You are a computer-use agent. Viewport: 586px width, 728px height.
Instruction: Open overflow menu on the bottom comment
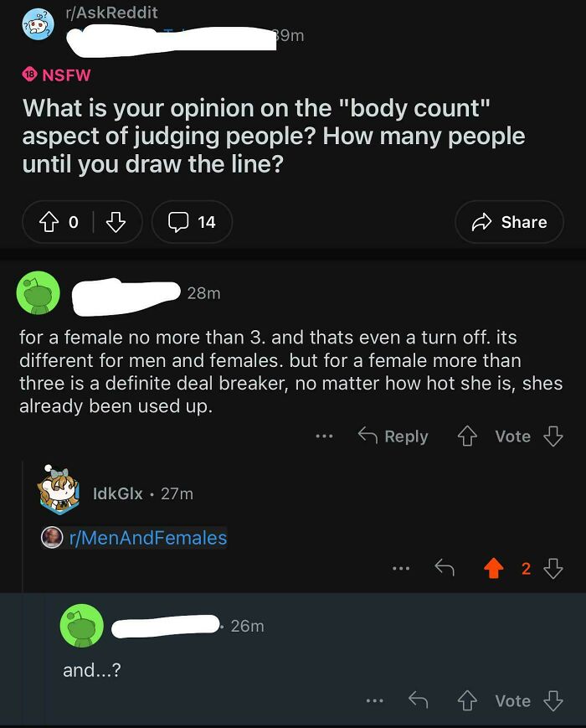click(x=375, y=701)
